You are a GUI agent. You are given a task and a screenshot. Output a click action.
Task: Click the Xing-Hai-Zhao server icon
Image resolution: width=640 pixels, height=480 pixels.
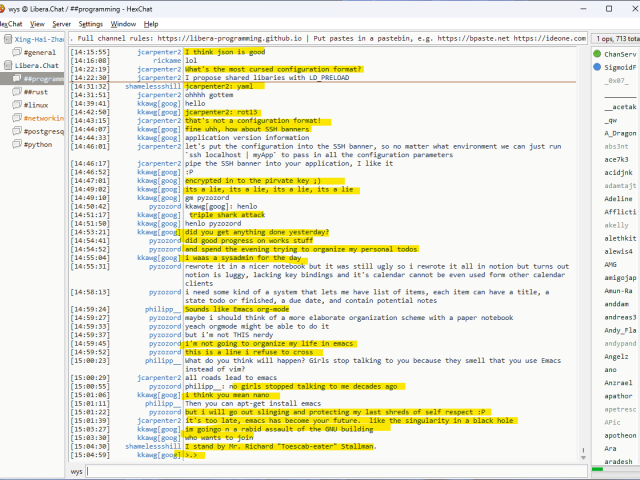pos(8,38)
